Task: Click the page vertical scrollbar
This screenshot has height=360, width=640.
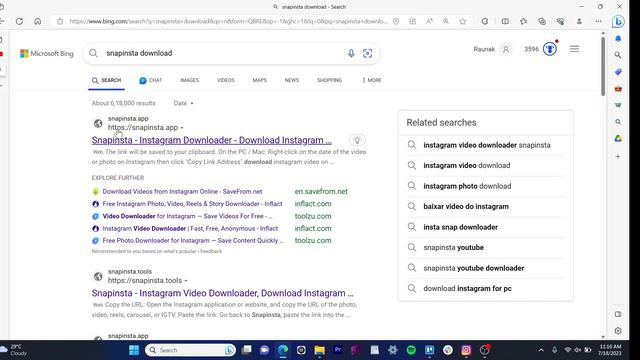Action: pos(603,67)
